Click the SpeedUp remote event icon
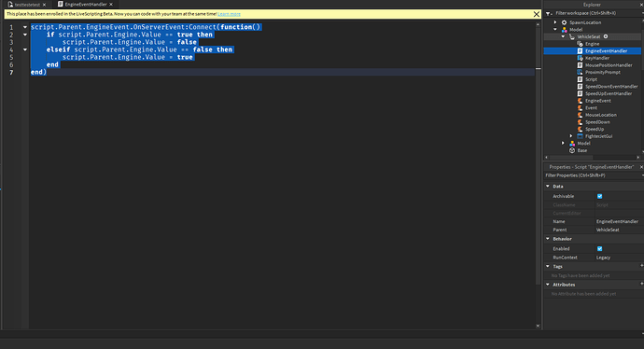 point(580,130)
